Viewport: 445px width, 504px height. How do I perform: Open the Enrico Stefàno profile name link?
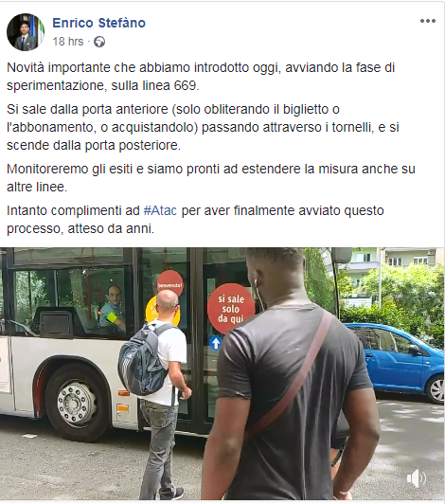tap(99, 23)
